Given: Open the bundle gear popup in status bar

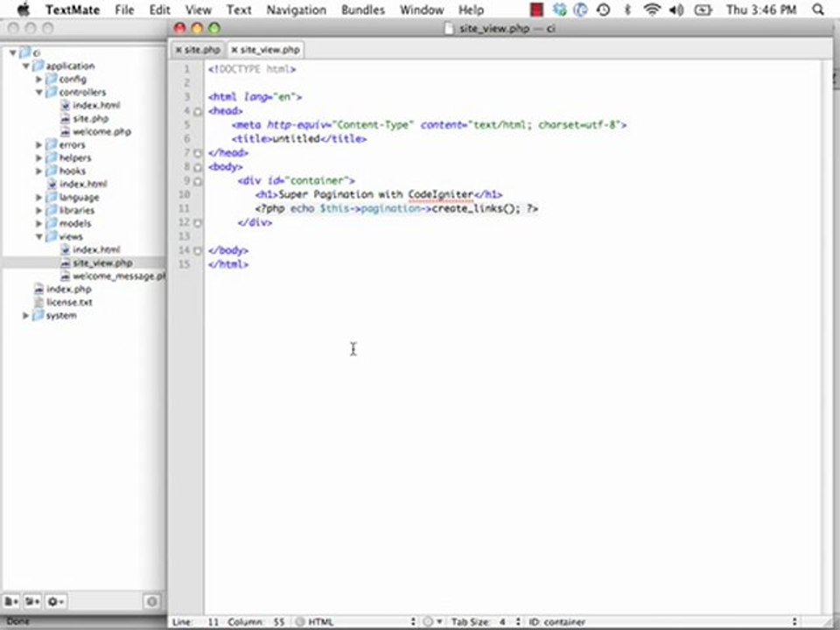Looking at the screenshot, I should [x=432, y=622].
